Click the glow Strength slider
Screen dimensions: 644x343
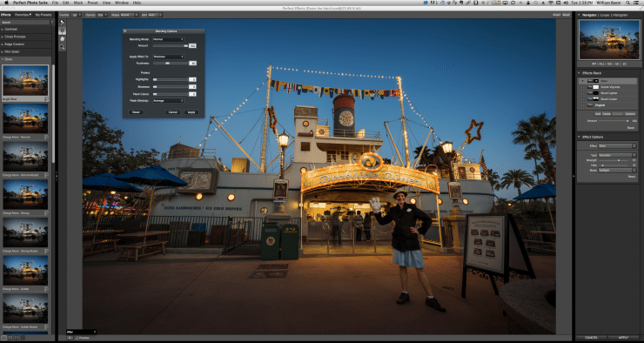[x=614, y=160]
